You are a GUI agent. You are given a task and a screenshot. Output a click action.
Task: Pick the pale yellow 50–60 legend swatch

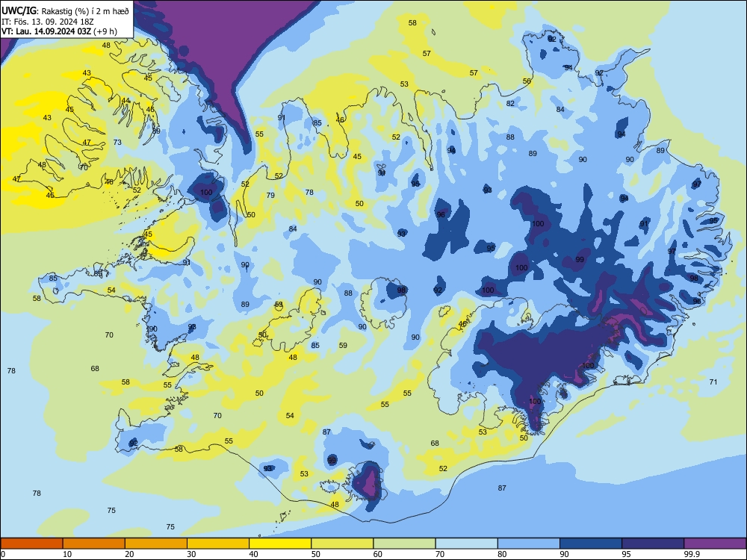coord(343,544)
